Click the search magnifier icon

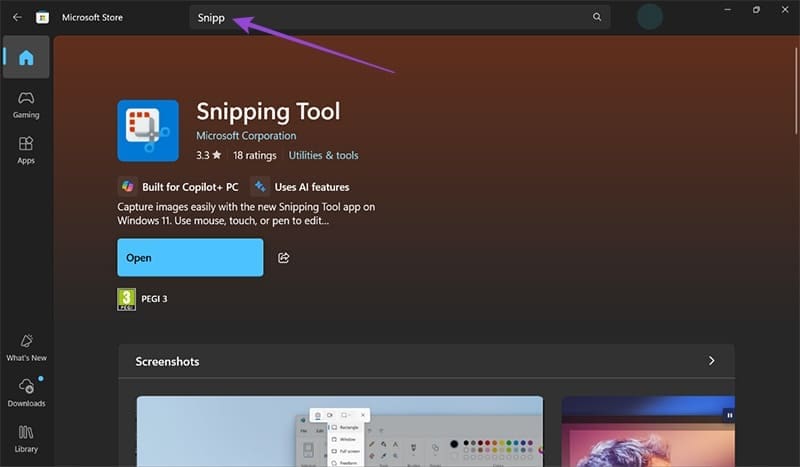point(597,17)
